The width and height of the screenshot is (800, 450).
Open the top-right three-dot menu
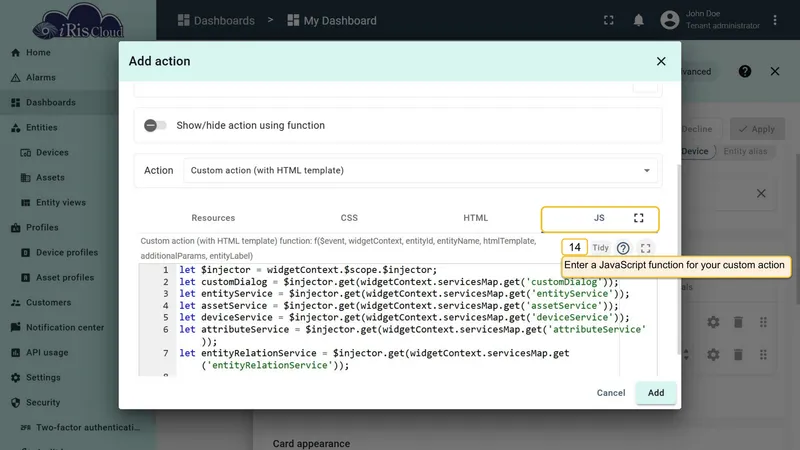coord(774,20)
